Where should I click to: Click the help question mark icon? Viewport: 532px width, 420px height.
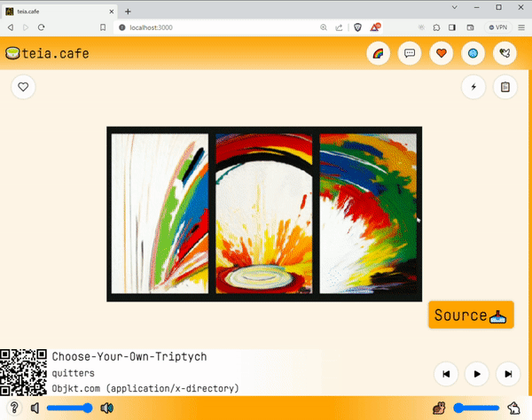pyautogui.click(x=14, y=408)
